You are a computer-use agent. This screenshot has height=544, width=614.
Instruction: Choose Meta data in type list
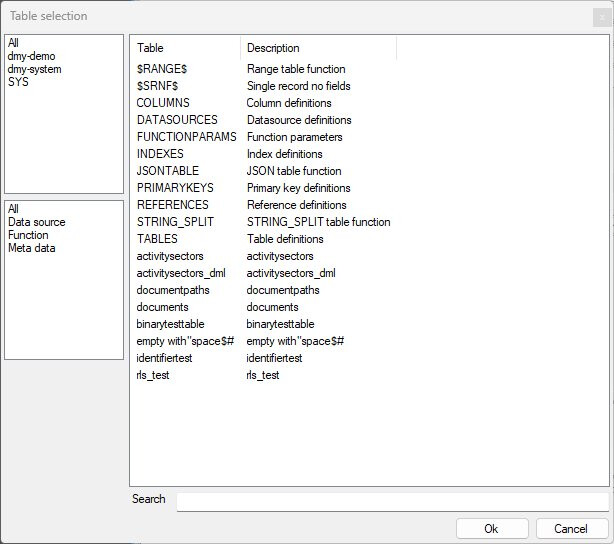(x=32, y=248)
